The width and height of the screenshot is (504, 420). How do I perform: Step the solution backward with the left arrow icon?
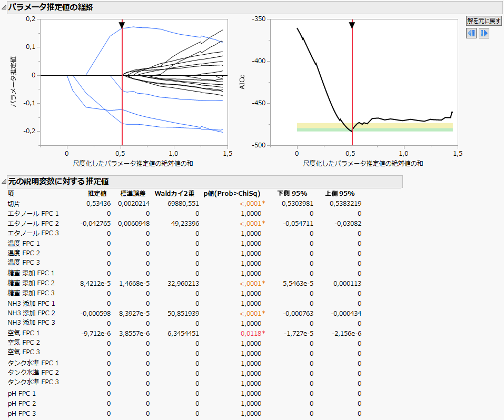(470, 33)
